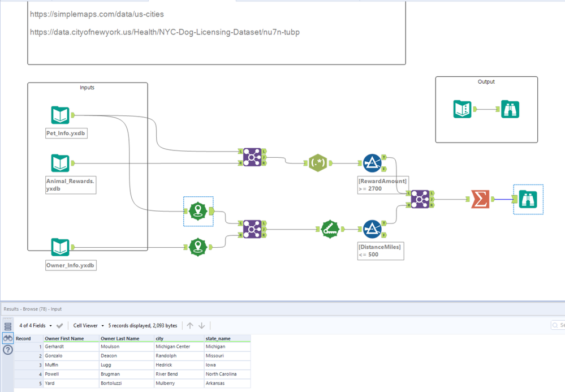The width and height of the screenshot is (565, 392).
Task: Click the Join tool connecting Pet_Info and Animal_Rewards
Action: click(x=252, y=157)
